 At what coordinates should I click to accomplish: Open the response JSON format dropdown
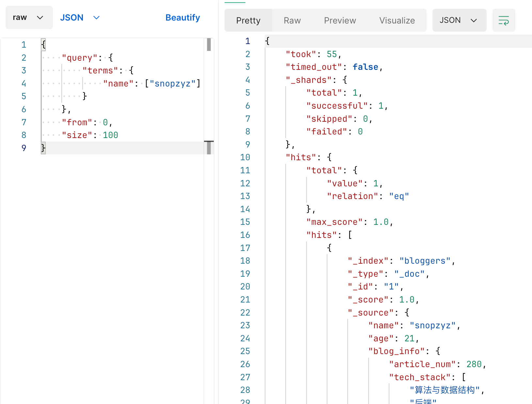(x=459, y=20)
